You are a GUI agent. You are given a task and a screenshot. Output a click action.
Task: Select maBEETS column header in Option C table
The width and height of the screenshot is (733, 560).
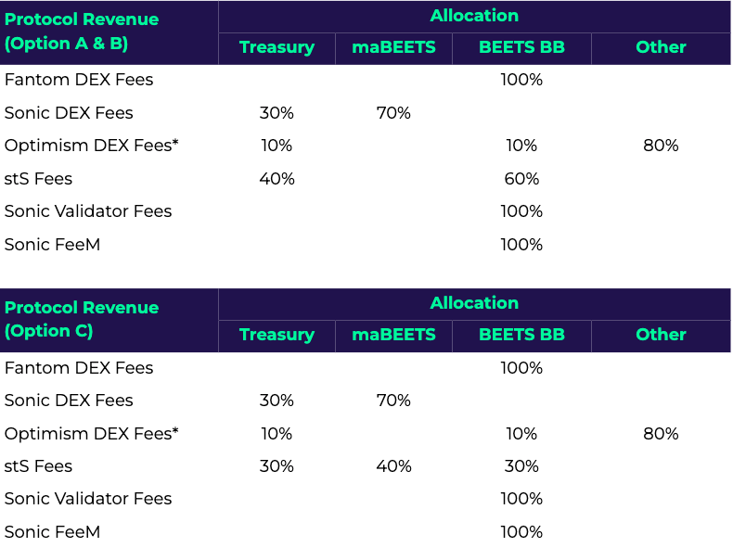[393, 335]
